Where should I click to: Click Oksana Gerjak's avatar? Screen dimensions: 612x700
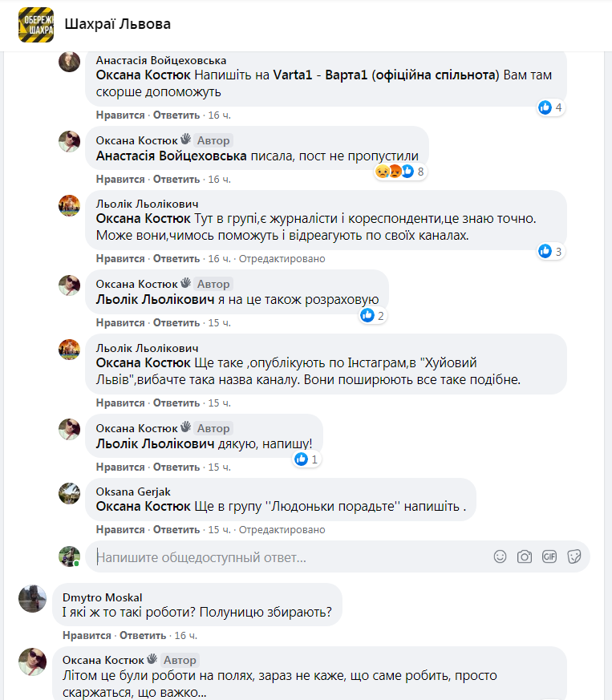click(70, 493)
